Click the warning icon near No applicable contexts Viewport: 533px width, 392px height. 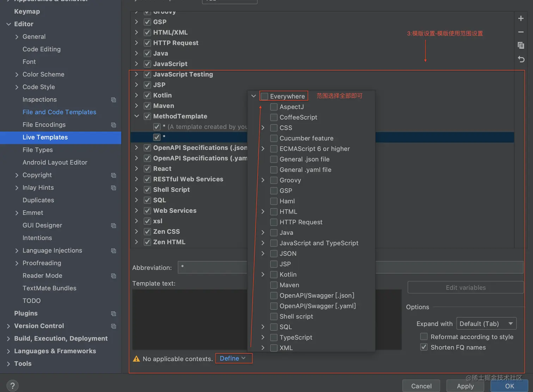click(136, 359)
